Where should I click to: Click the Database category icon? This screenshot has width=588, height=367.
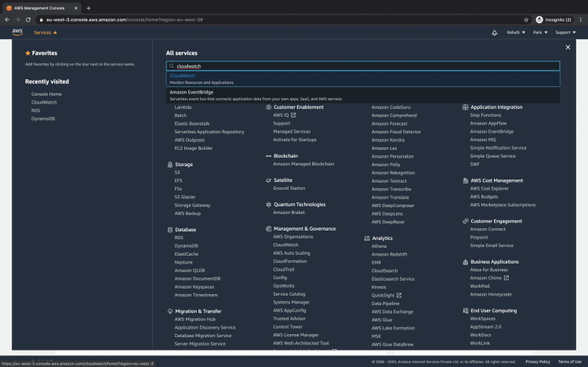170,230
